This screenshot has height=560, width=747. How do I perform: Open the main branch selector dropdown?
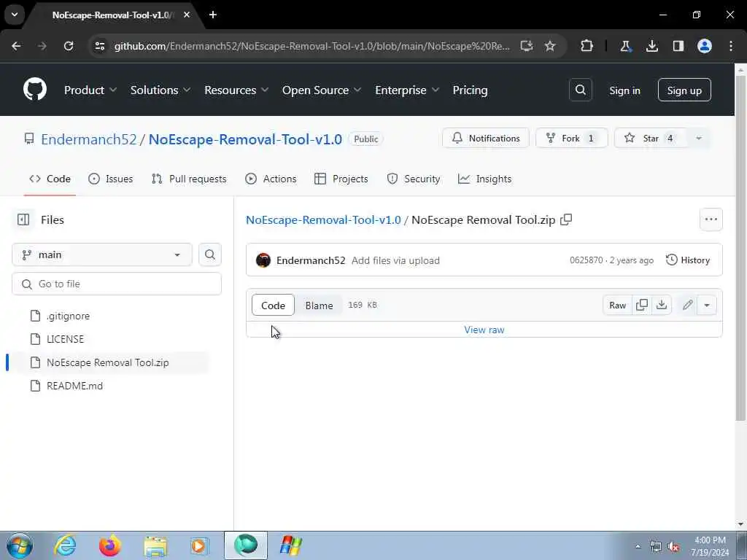[x=102, y=254]
